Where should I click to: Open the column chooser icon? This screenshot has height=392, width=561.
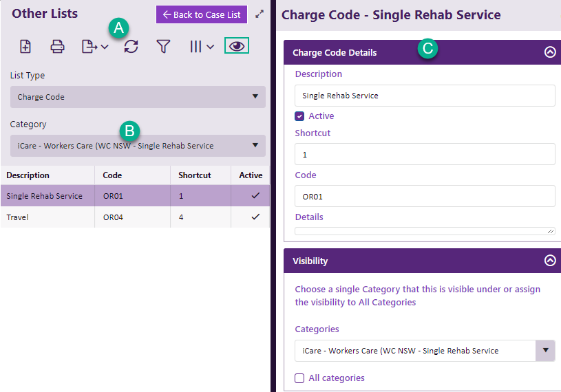202,47
